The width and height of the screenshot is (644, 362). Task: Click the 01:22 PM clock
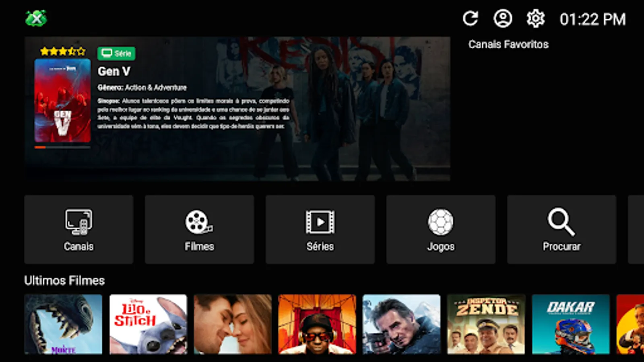click(x=592, y=19)
